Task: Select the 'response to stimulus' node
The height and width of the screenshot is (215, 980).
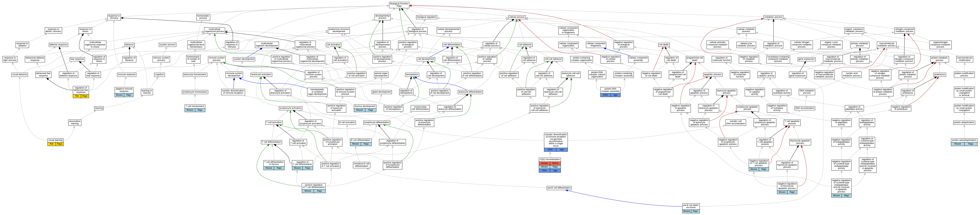Action: [x=114, y=17]
